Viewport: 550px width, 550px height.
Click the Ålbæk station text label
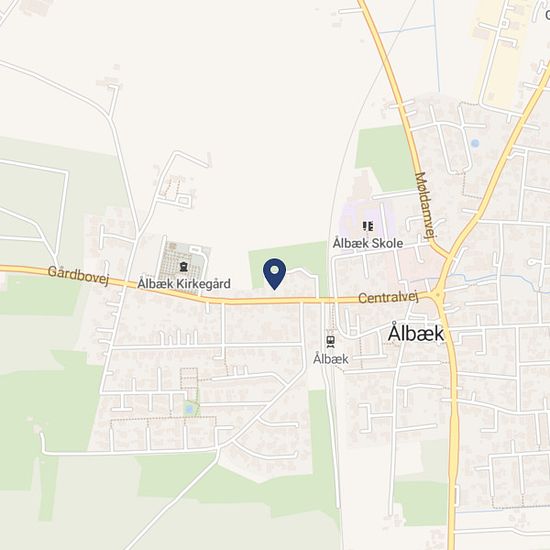click(x=331, y=359)
